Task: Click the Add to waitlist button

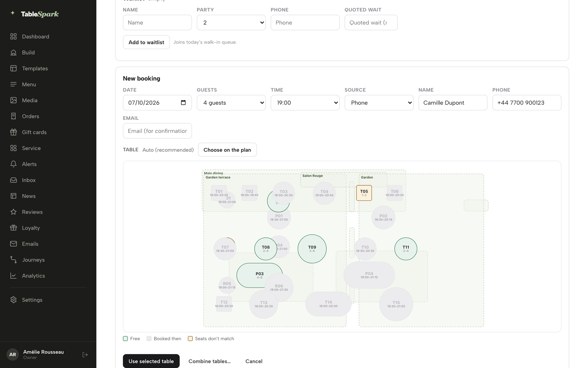Action: [146, 42]
